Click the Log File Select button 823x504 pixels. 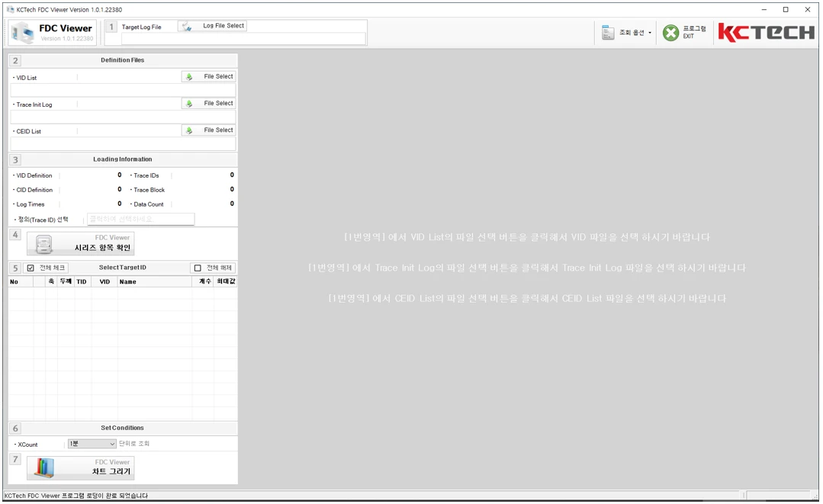pos(213,26)
